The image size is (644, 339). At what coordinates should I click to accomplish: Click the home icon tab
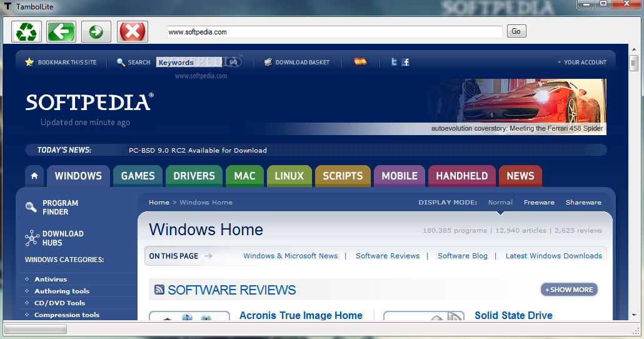(34, 176)
